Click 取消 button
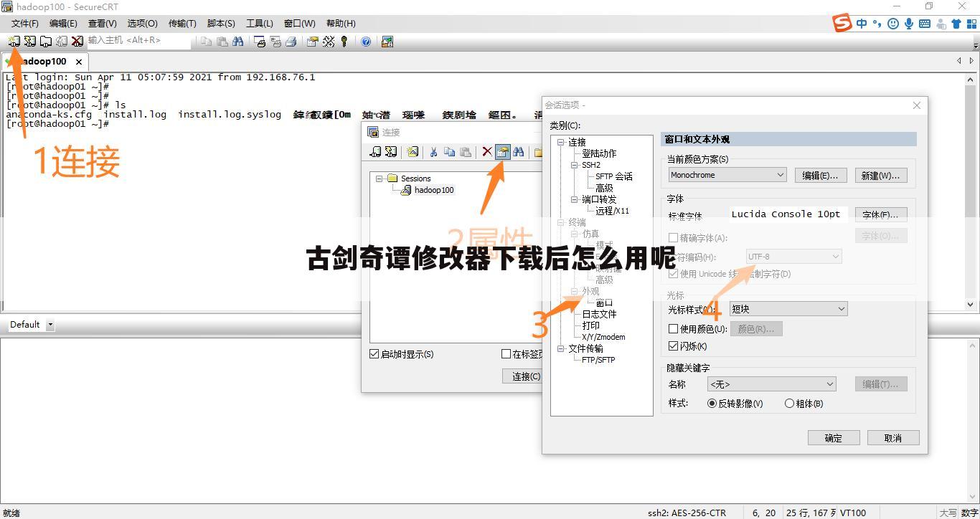Screen dimensions: 980x519 [x=893, y=438]
